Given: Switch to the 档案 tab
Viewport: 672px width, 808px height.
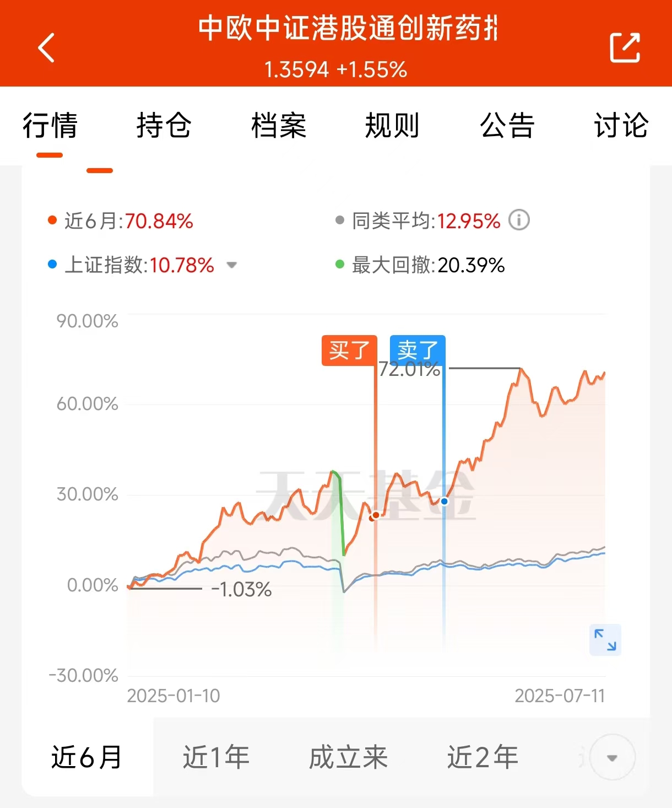Looking at the screenshot, I should (x=278, y=125).
